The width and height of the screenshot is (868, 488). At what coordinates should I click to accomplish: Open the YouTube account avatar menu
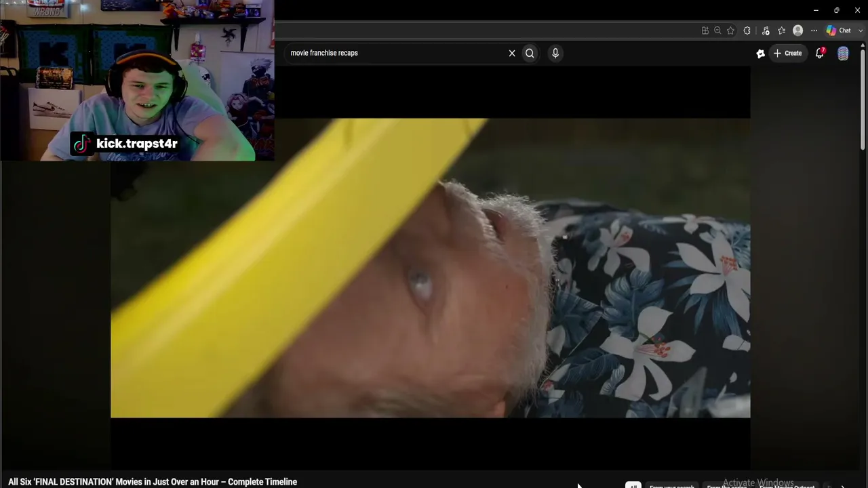pyautogui.click(x=843, y=54)
